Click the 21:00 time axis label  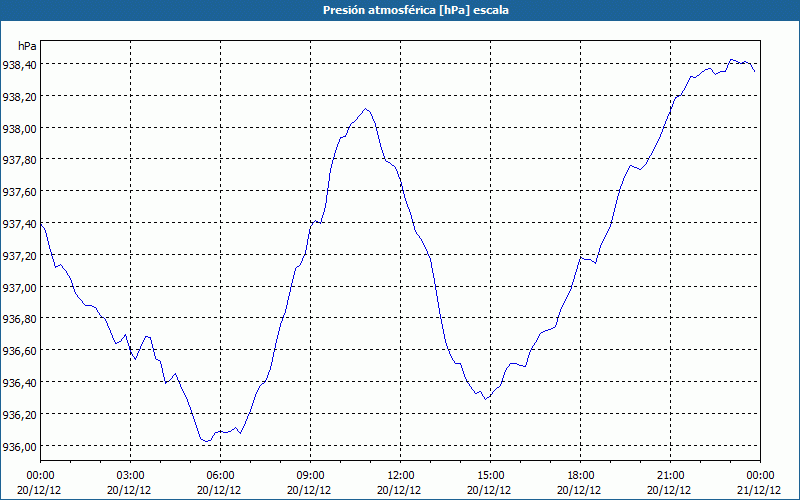point(670,476)
